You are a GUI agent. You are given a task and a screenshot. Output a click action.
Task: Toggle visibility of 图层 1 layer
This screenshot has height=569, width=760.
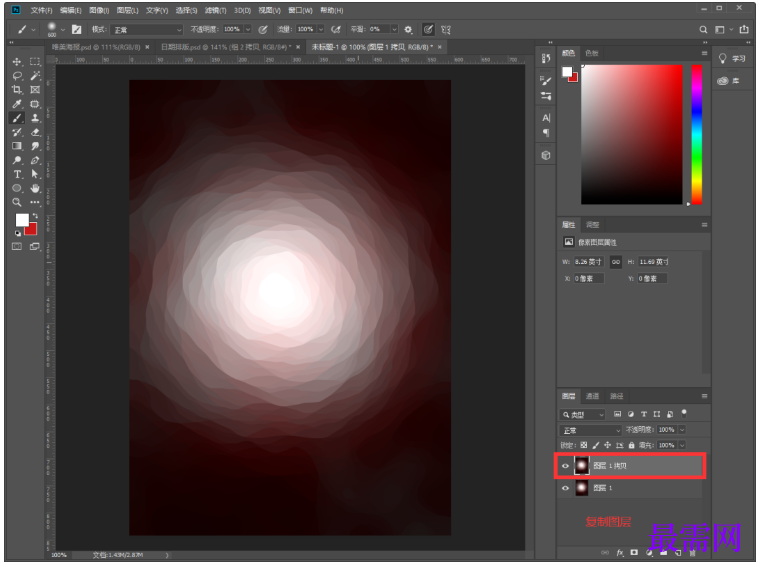566,488
